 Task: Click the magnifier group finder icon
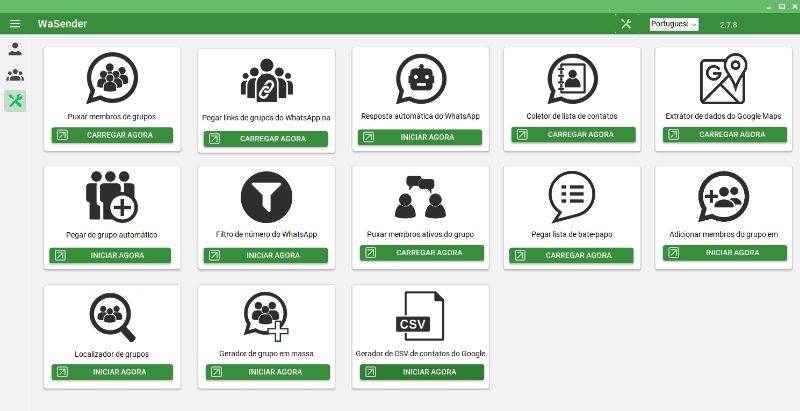click(x=112, y=317)
